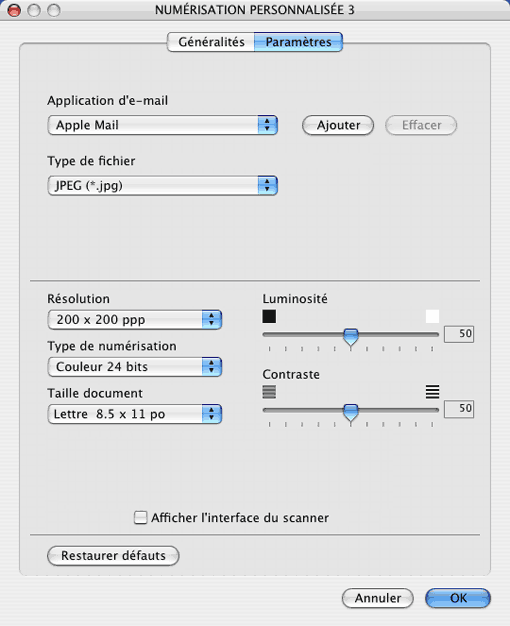
Task: Open the Résolution 200 x 200 ppp dropdown
Action: tap(134, 319)
